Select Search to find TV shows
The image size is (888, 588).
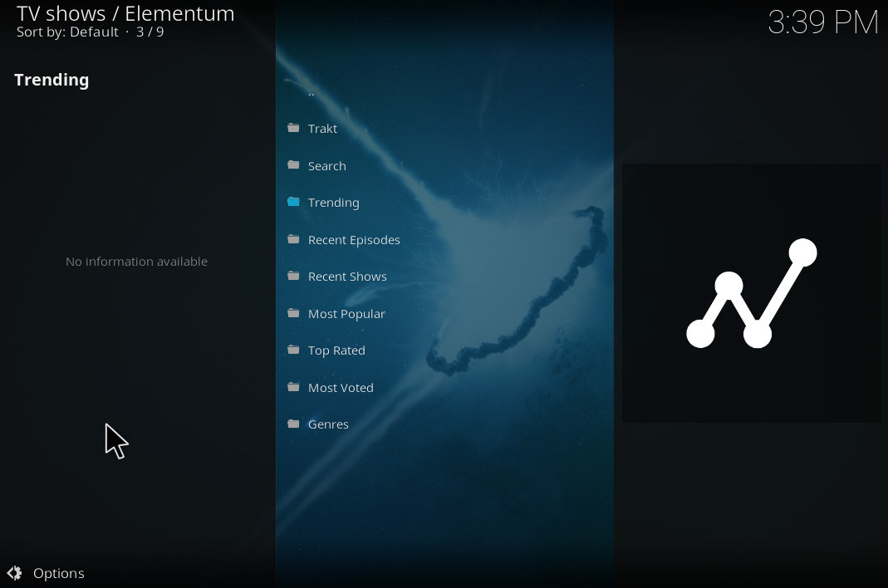pos(326,165)
